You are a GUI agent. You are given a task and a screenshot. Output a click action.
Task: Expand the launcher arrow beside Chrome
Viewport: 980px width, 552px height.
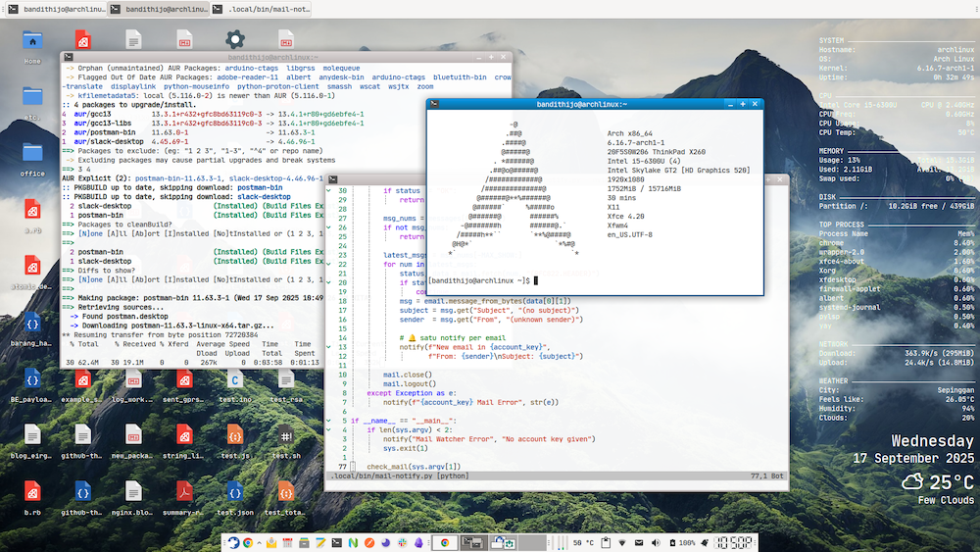point(259,542)
